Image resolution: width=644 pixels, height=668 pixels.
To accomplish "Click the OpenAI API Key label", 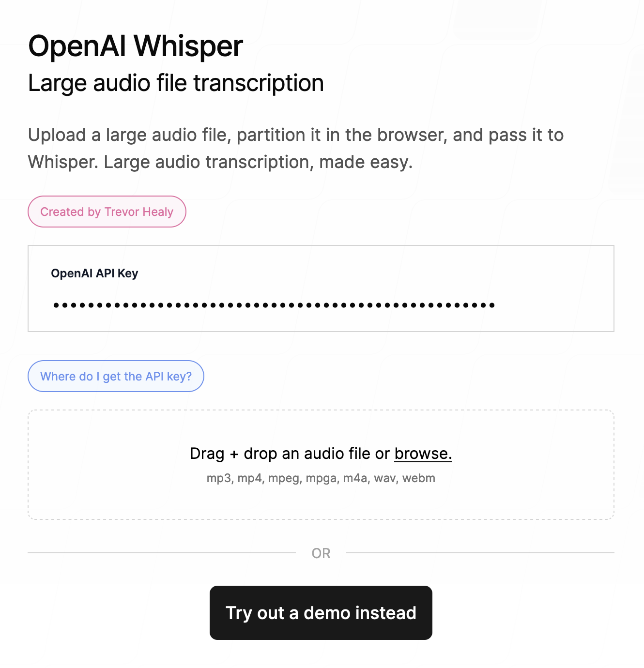I will 95,273.
